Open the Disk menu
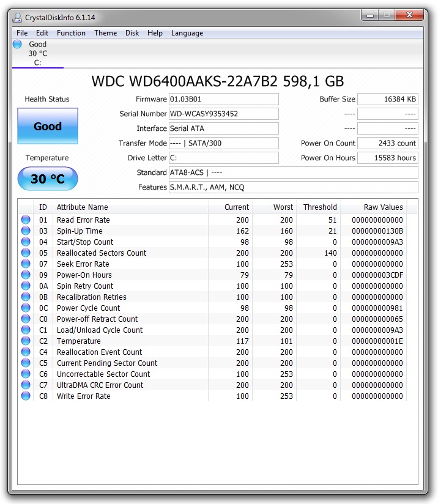This screenshot has width=438, height=504. coord(132,33)
